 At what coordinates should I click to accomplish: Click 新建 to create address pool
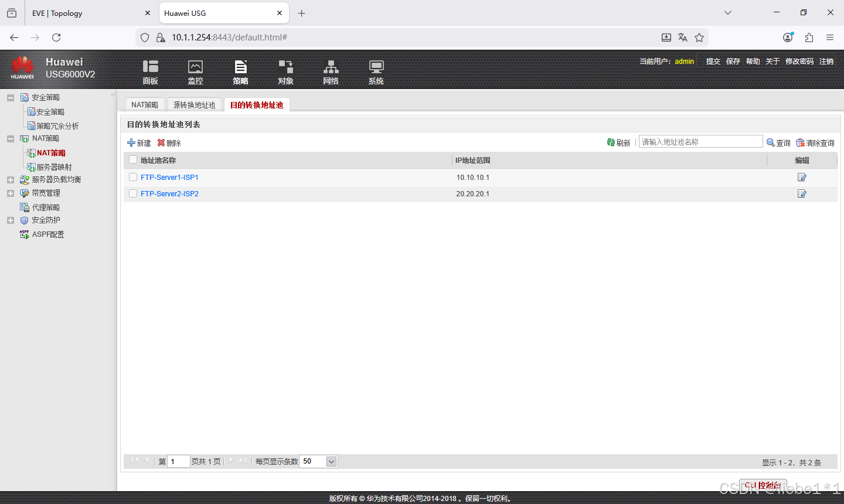139,142
